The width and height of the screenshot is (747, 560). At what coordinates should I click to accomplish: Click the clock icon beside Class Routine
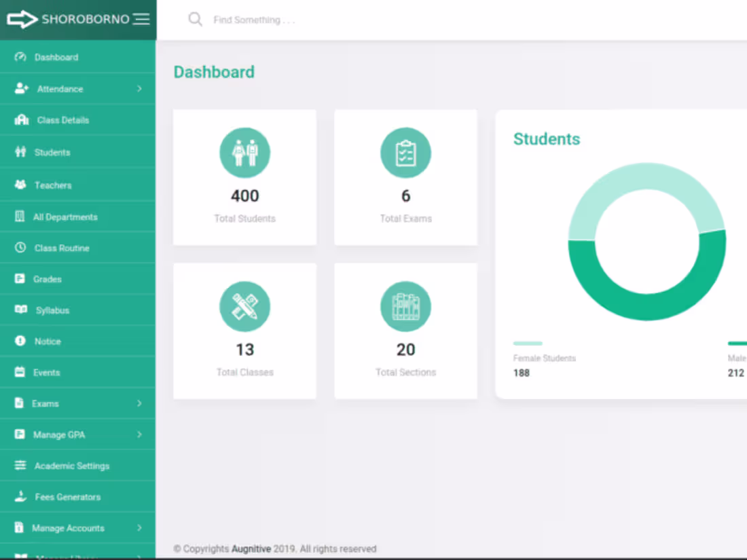pos(19,248)
